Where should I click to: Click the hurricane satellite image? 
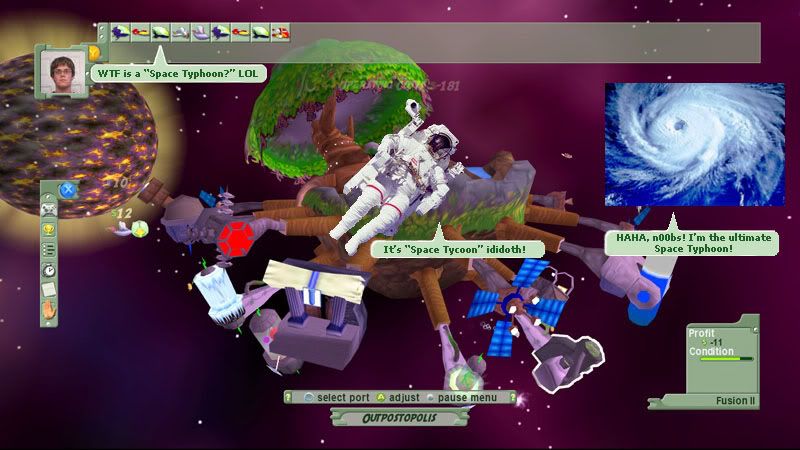(694, 144)
